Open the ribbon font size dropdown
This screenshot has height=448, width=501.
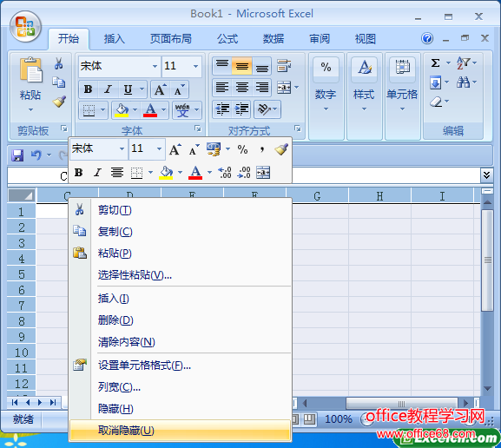click(196, 67)
